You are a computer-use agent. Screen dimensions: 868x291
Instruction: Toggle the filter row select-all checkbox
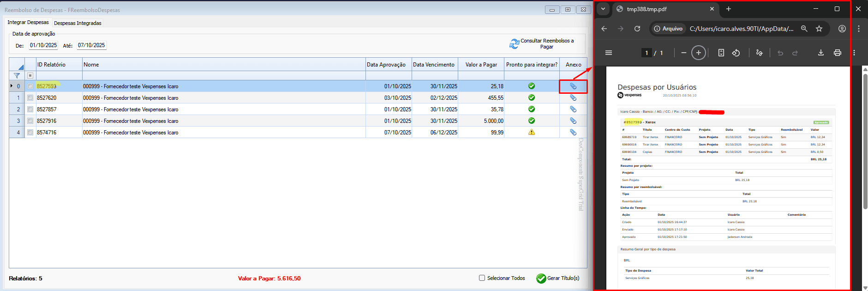30,75
